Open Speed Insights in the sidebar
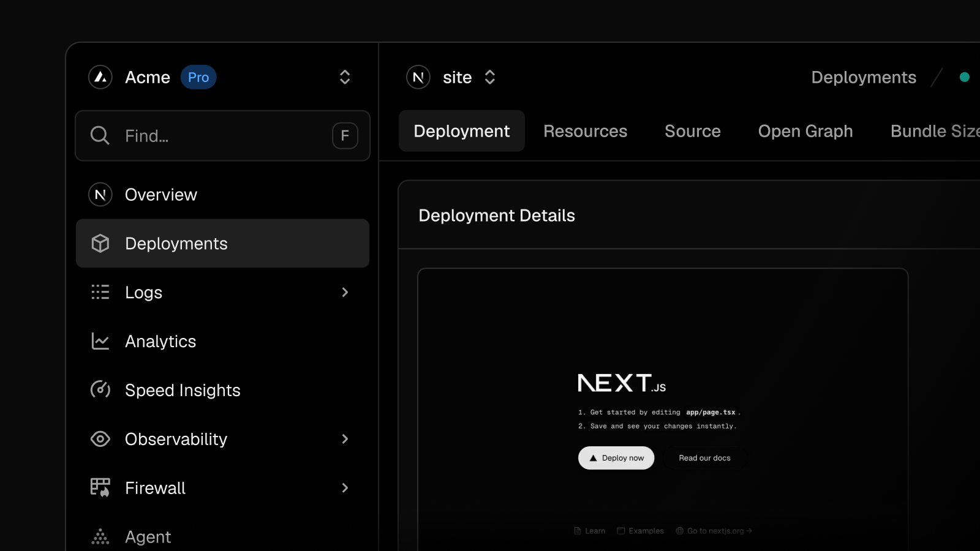Image resolution: width=980 pixels, height=551 pixels. coord(222,390)
